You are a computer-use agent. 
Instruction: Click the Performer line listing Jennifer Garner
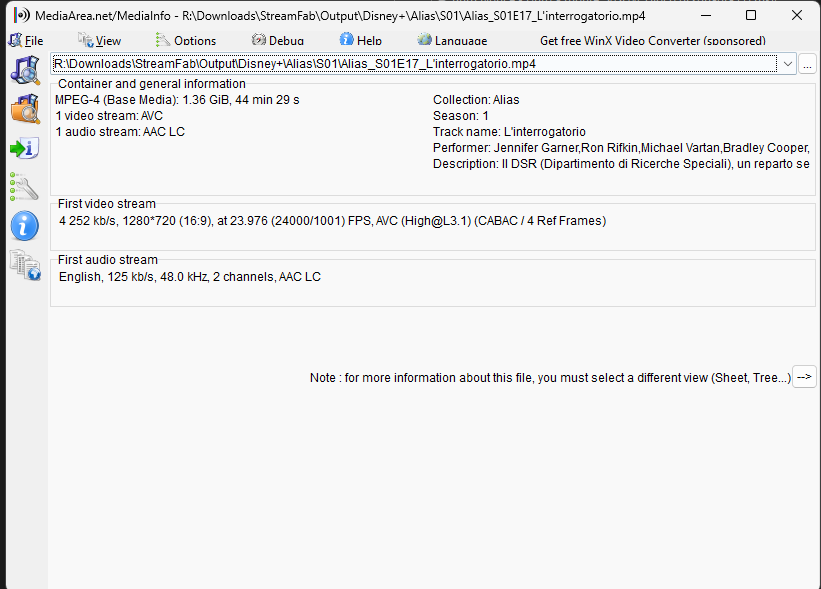point(621,148)
